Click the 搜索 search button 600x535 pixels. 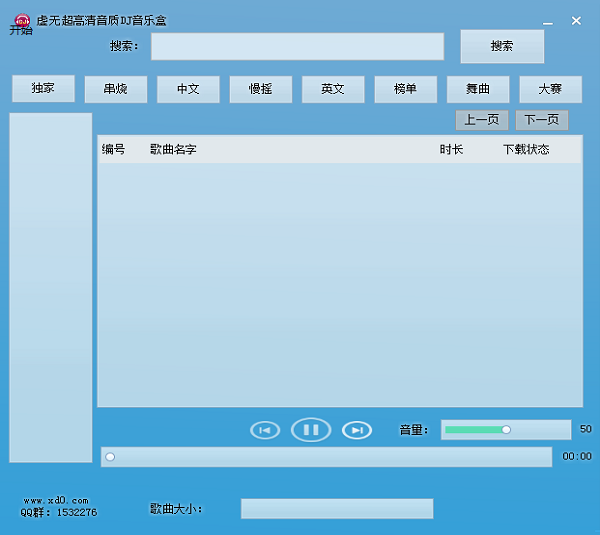pos(502,46)
